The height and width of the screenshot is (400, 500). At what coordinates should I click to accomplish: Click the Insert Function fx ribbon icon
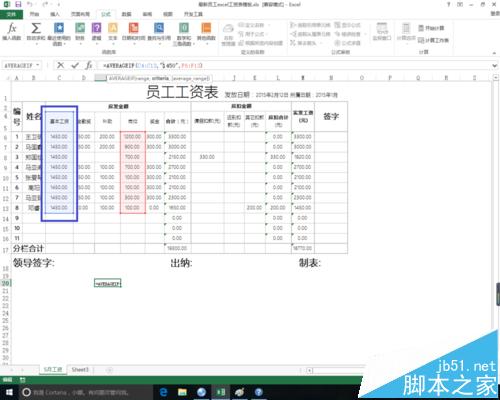tap(12, 32)
